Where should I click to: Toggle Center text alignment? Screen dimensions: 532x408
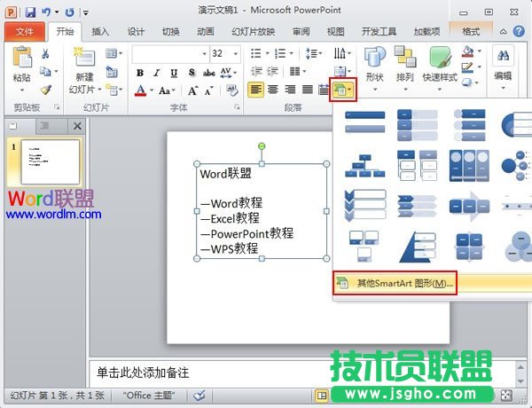coord(273,90)
